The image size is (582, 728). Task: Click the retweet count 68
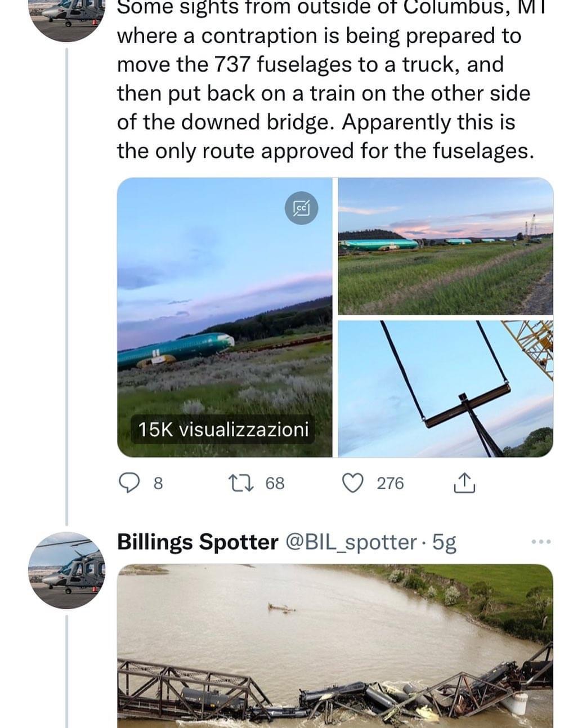tap(275, 483)
